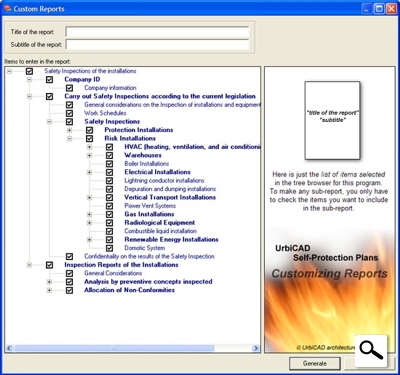This screenshot has height=375, width=400.
Task: Expand the Protection Installations node
Action: tap(69, 130)
